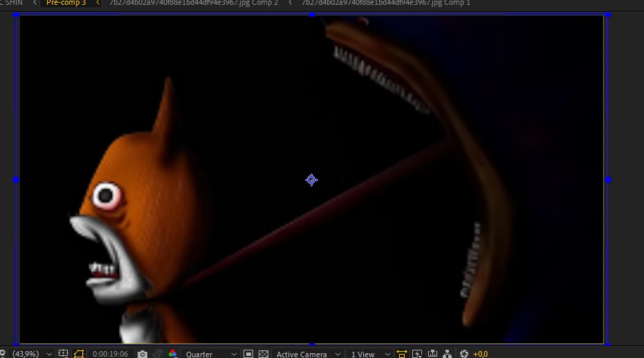Open the Active Camera 3D view dropdown

click(x=308, y=354)
